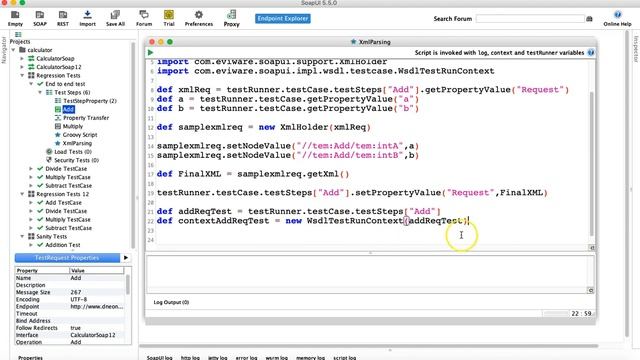
Task: Open the Navigator side tab
Action: 4,50
